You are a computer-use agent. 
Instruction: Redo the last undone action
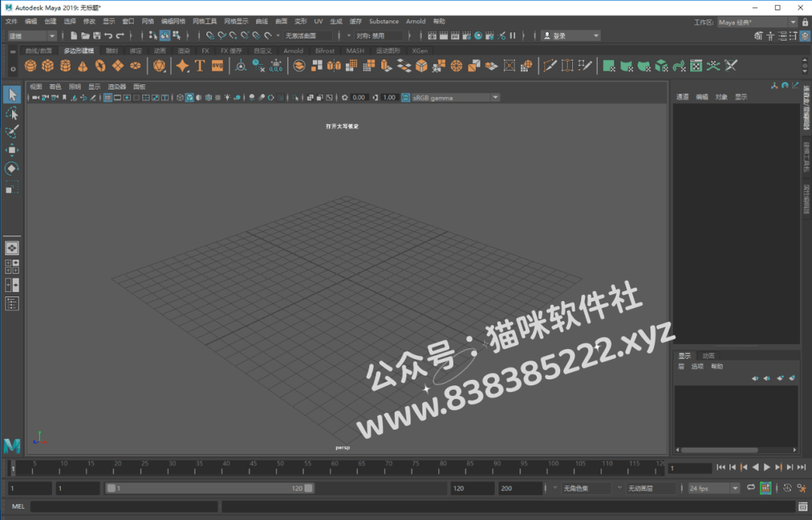(x=120, y=35)
